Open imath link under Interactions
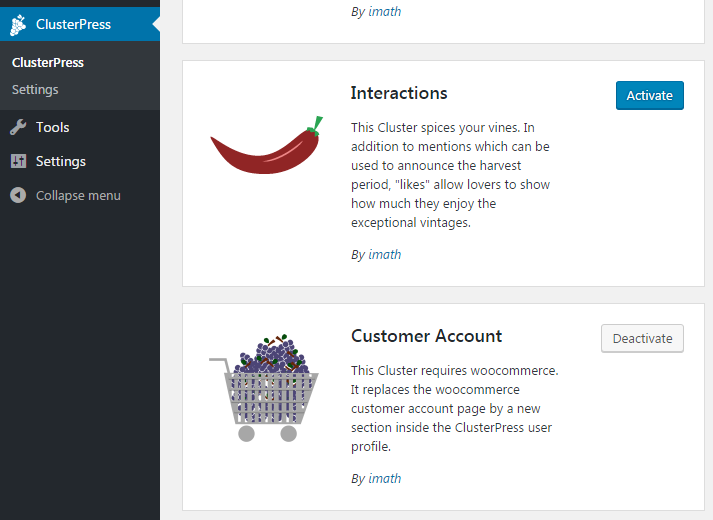Screen dimensions: 713x520 pos(385,255)
